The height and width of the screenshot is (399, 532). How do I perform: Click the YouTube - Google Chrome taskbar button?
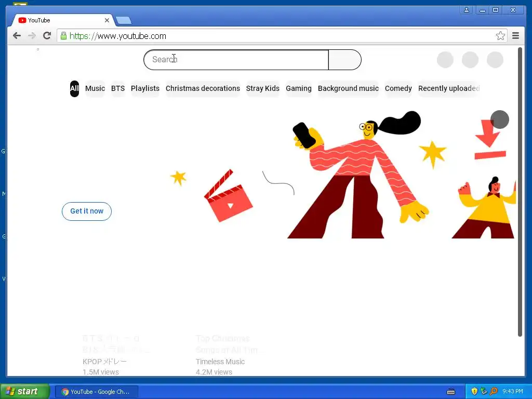point(97,392)
